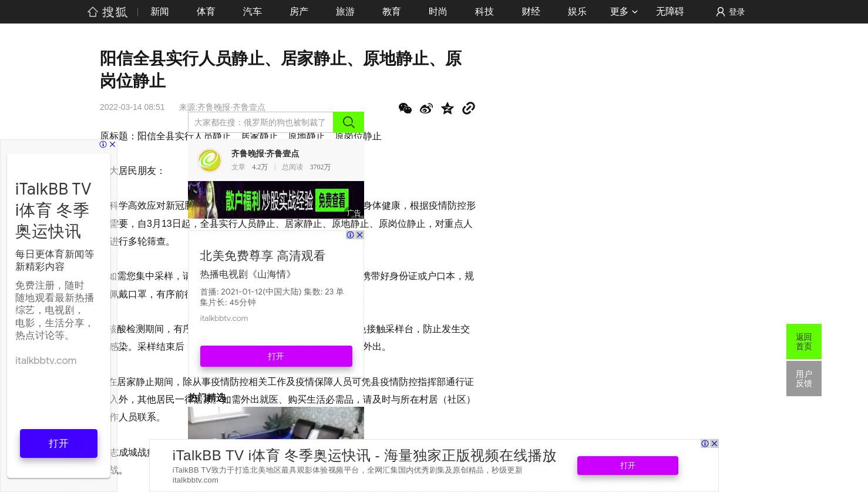Navigate to the 旅游 channel
Image resolution: width=868 pixels, height=492 pixels.
coord(345,12)
